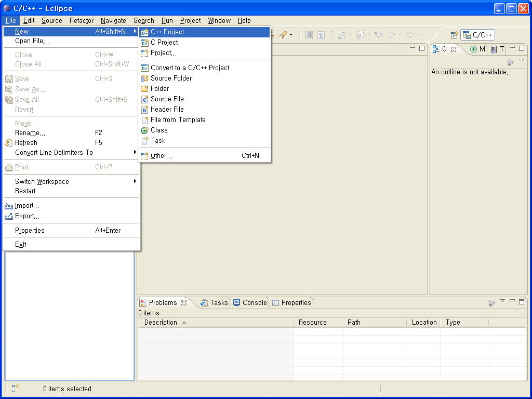Choose C++ Project from the New submenu
532x399 pixels.
(205, 32)
